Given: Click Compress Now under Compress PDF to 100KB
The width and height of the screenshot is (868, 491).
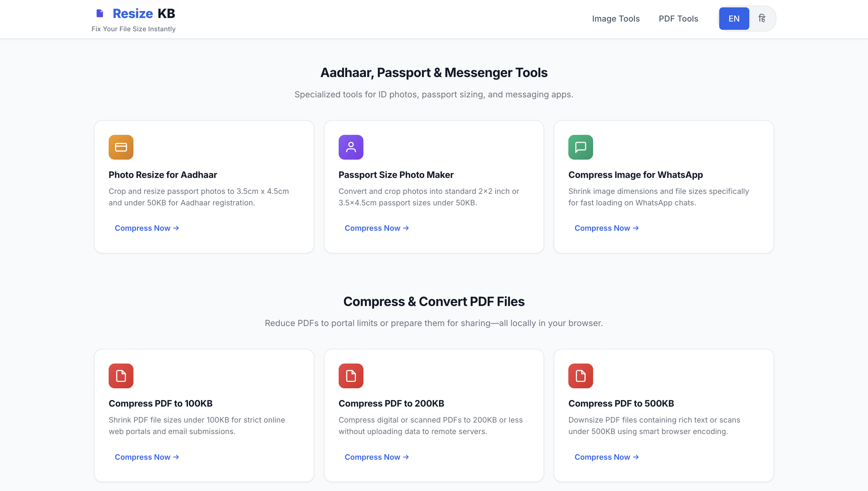Looking at the screenshot, I should 147,457.
